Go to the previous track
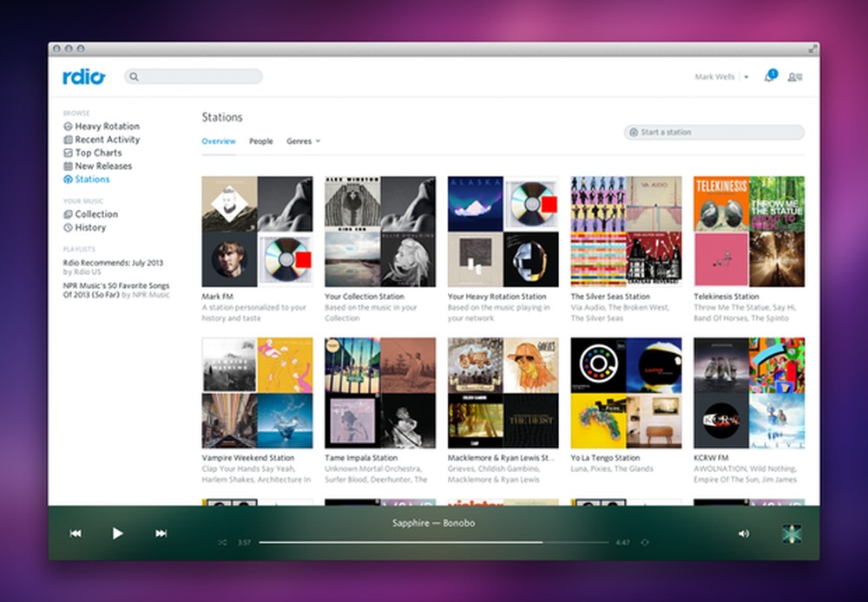The image size is (868, 602). (x=76, y=533)
